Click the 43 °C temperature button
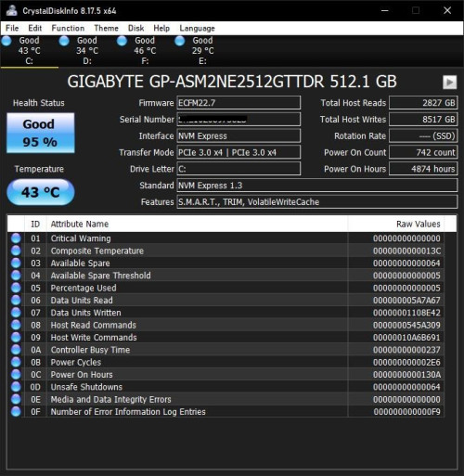Image resolution: width=464 pixels, height=476 pixels. point(41,192)
